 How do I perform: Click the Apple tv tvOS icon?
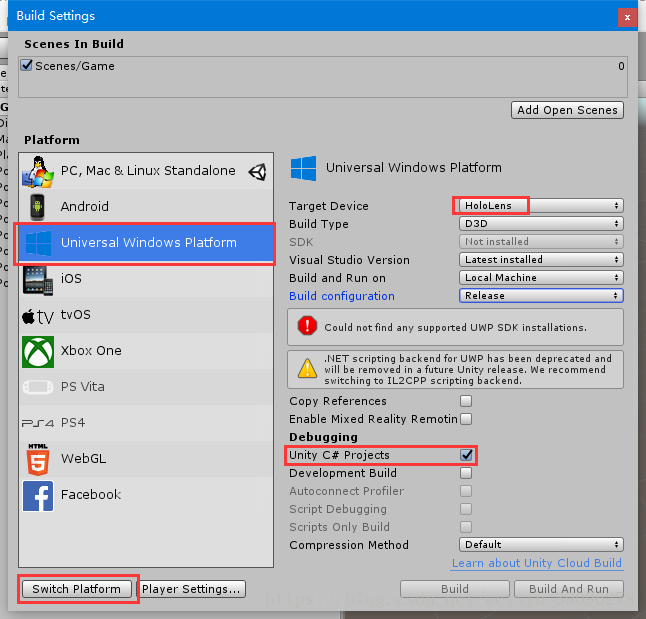point(38,317)
